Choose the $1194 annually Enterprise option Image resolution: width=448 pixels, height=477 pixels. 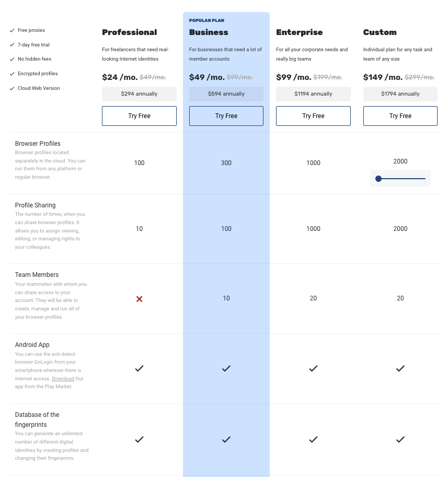(x=313, y=94)
